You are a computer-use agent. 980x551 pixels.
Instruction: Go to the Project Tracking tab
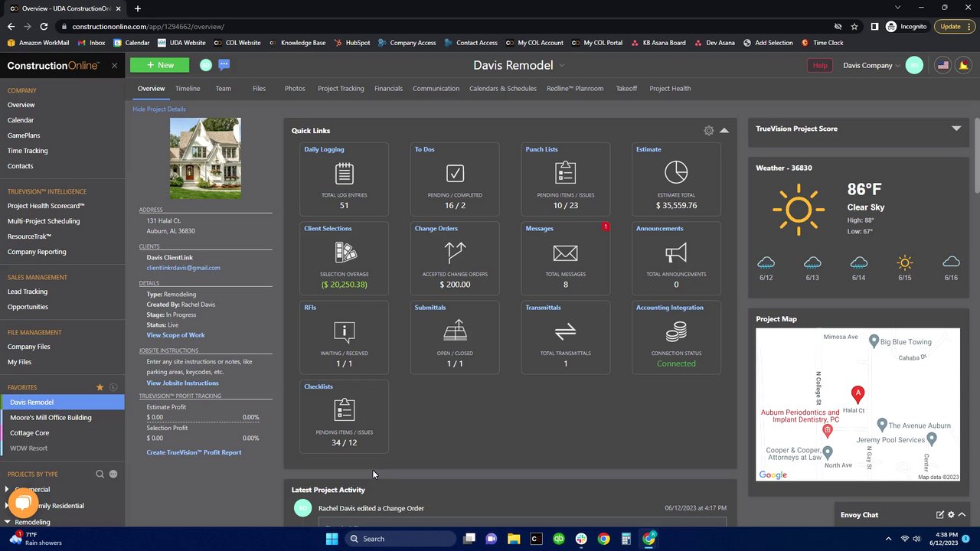click(x=341, y=89)
